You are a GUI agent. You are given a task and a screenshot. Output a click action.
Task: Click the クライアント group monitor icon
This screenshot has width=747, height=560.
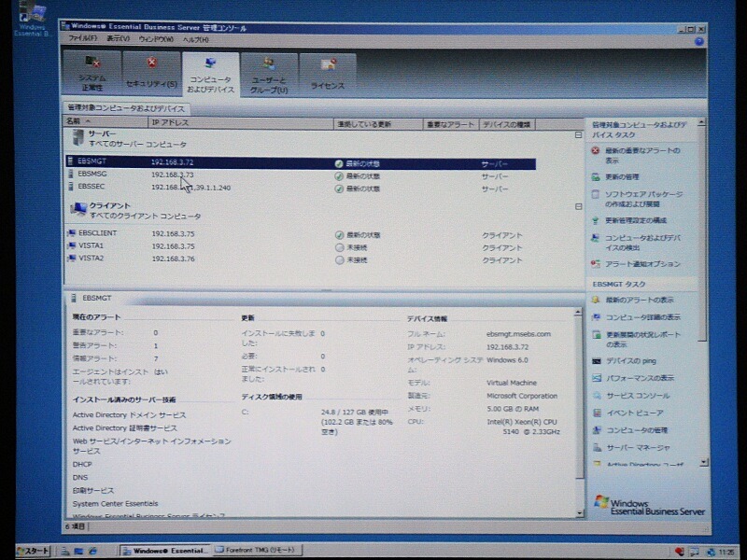(x=78, y=209)
